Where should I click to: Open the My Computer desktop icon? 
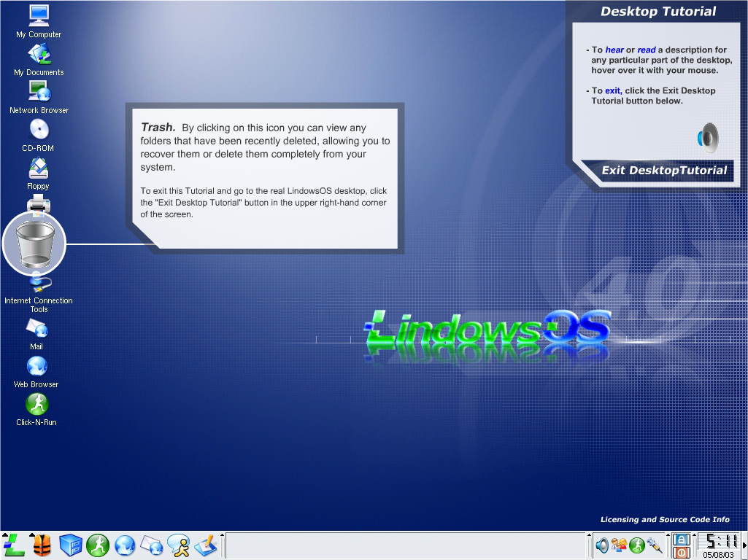coord(39,21)
